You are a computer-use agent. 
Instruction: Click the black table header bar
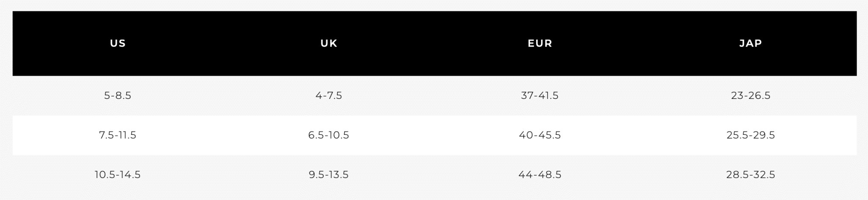pos(434,44)
